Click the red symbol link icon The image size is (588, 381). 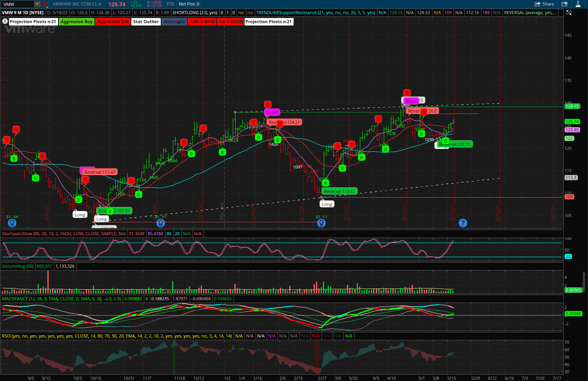(45, 4)
